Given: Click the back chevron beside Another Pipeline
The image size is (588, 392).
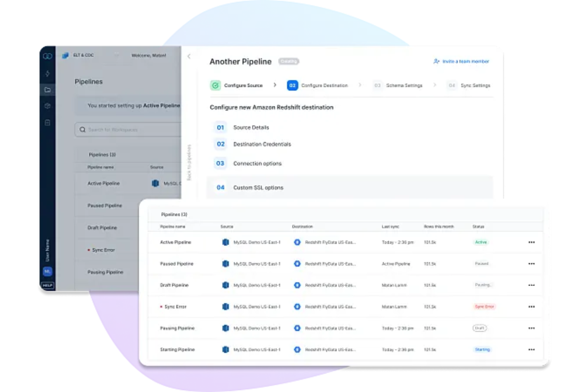Looking at the screenshot, I should point(189,56).
